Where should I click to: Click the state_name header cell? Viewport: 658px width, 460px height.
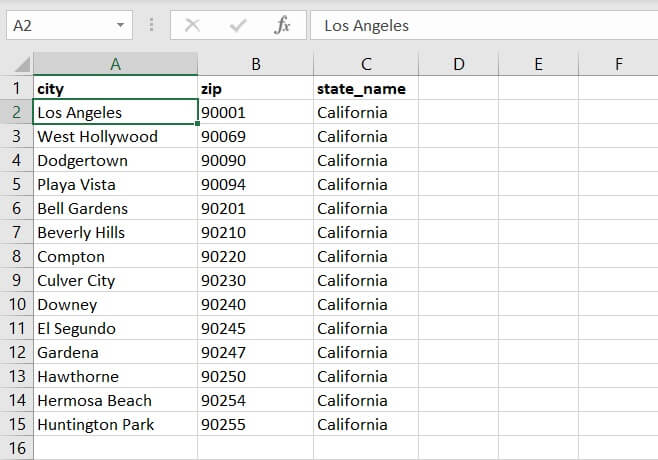click(x=366, y=88)
